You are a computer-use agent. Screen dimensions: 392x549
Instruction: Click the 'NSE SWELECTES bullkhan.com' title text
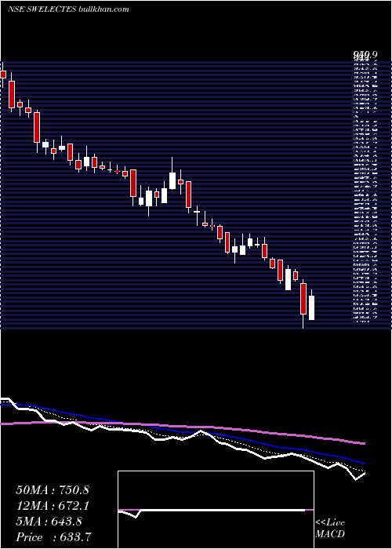(x=68, y=9)
